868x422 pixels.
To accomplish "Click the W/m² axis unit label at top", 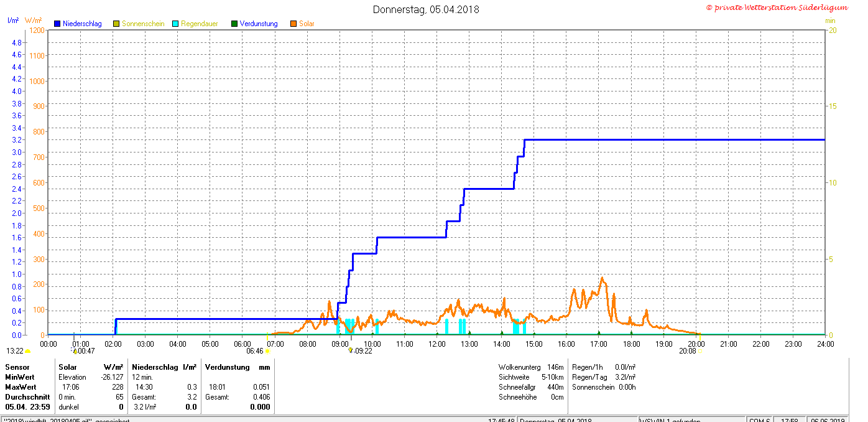I will point(34,21).
